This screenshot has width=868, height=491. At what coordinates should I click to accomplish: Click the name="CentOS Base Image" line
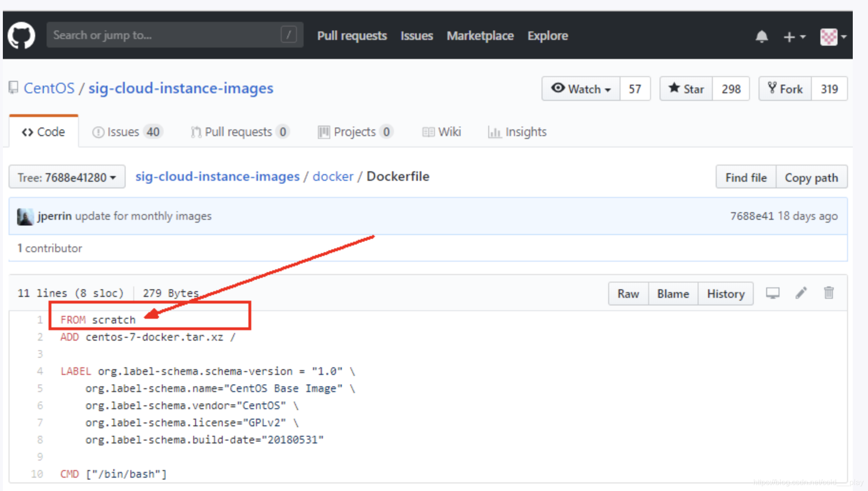pyautogui.click(x=220, y=388)
